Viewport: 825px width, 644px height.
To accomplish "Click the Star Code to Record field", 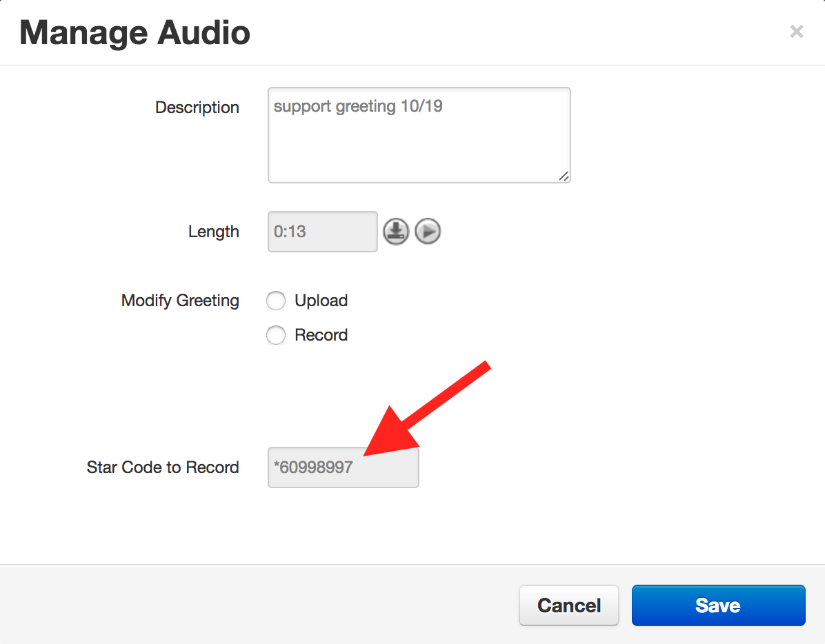I will click(x=343, y=467).
